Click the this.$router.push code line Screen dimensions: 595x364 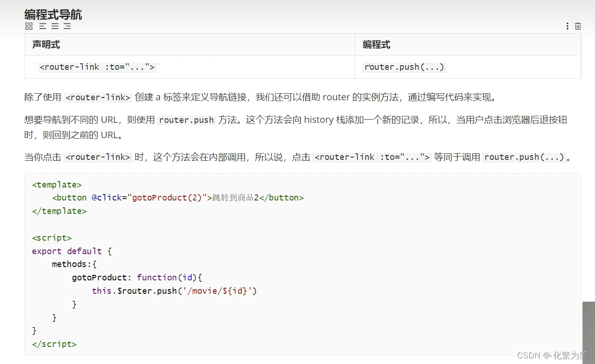[x=174, y=291]
